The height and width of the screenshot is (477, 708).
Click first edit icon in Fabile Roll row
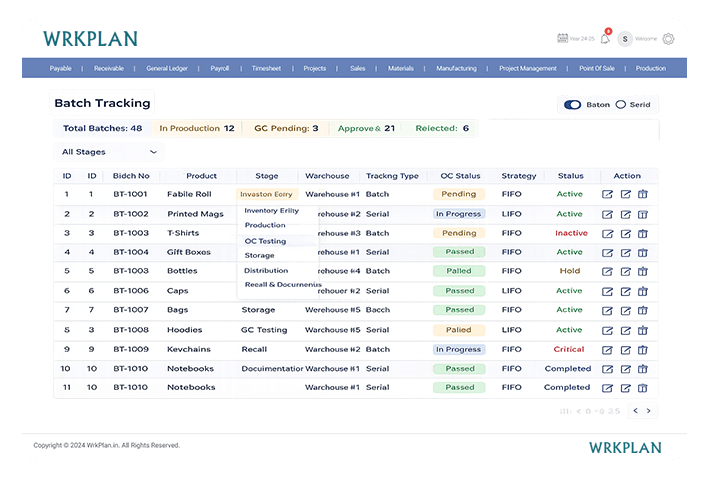pos(607,194)
